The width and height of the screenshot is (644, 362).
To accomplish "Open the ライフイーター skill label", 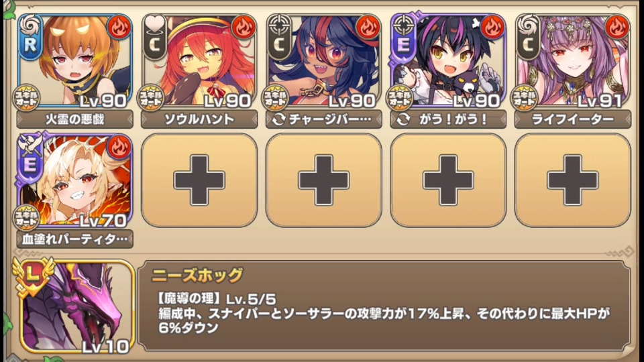I will pyautogui.click(x=572, y=119).
